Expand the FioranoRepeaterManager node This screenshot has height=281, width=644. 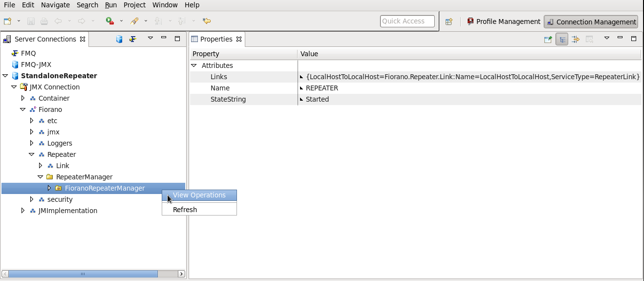coord(49,188)
